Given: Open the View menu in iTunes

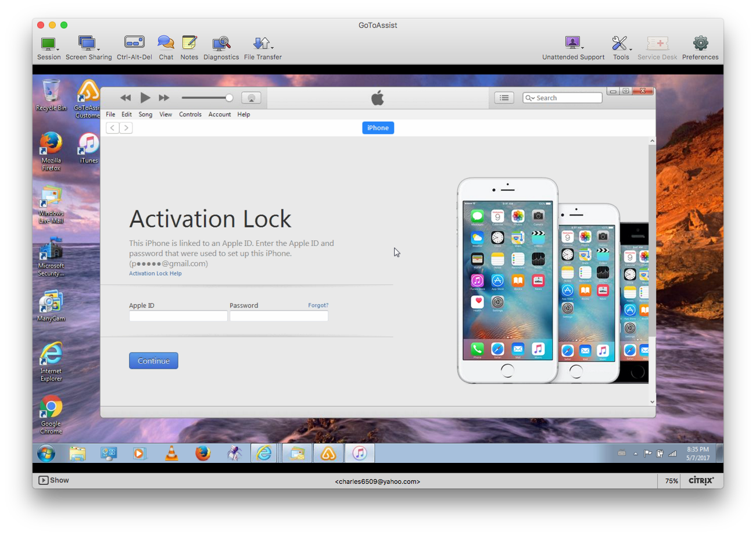Looking at the screenshot, I should pyautogui.click(x=166, y=115).
